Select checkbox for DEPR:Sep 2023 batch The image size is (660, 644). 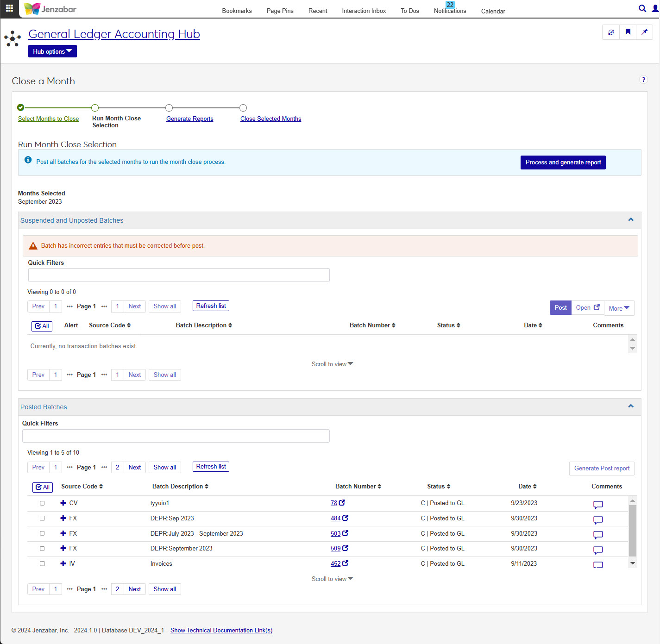pyautogui.click(x=42, y=518)
